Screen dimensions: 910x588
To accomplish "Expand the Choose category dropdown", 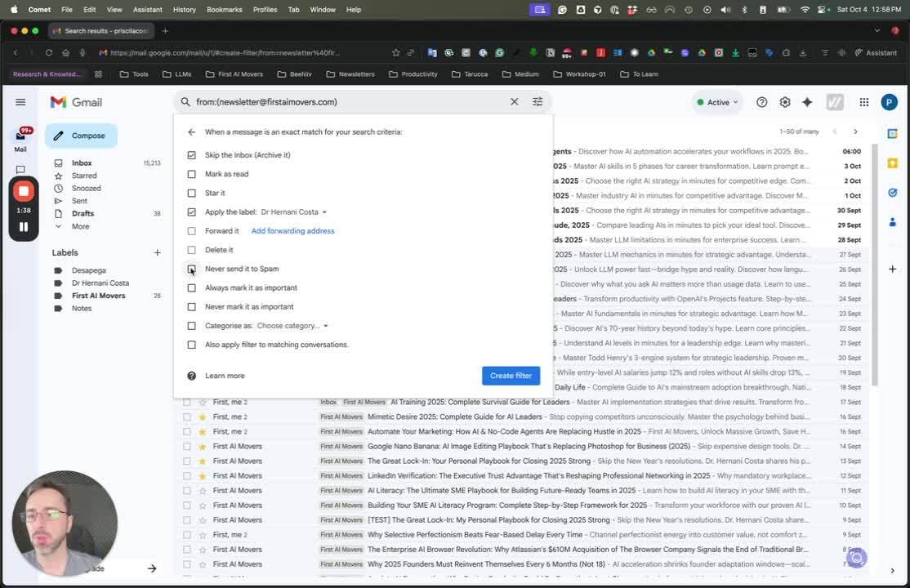I will 292,326.
